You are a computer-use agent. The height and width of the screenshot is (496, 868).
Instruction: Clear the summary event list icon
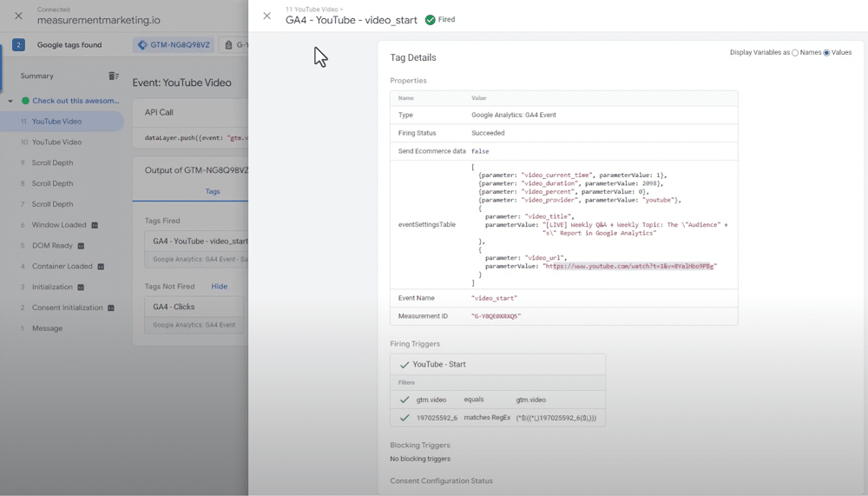pyautogui.click(x=113, y=76)
